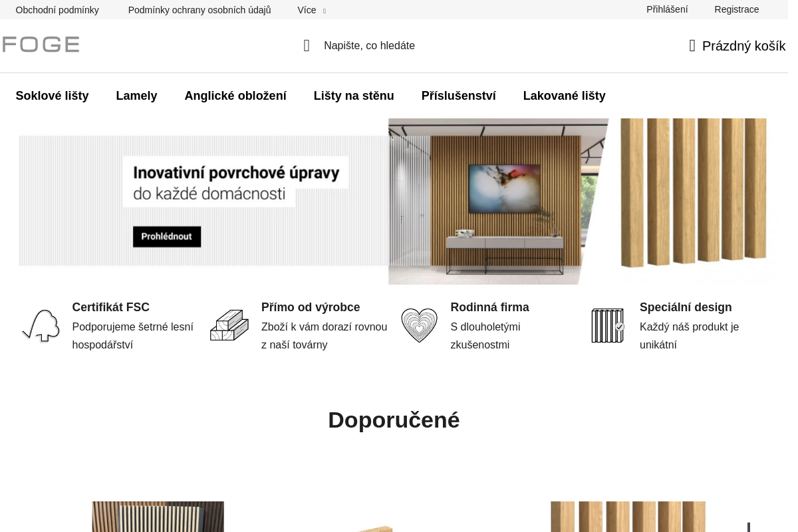Go to Lišty na stěnu
Viewport: 798px width, 532px height.
click(x=354, y=96)
